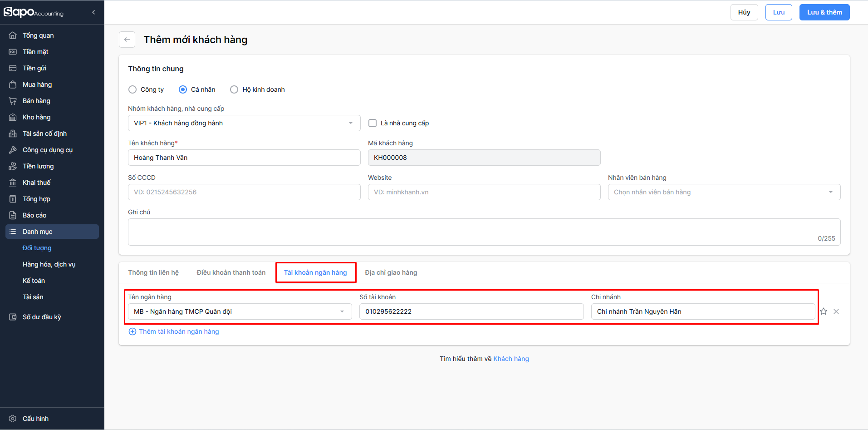Viewport: 868px width, 430px height.
Task: Click the back arrow beside page title
Action: 127,40
